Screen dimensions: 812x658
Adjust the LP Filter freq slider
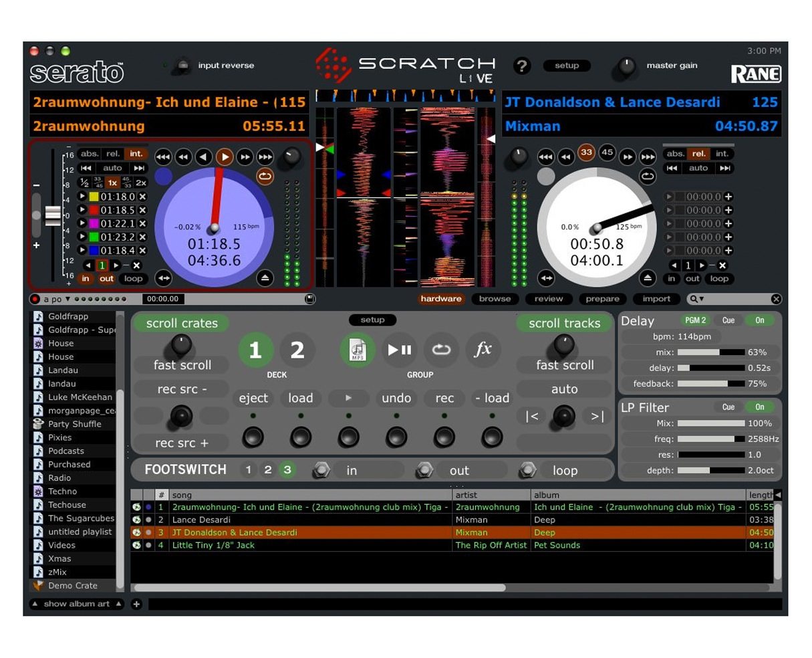(711, 439)
